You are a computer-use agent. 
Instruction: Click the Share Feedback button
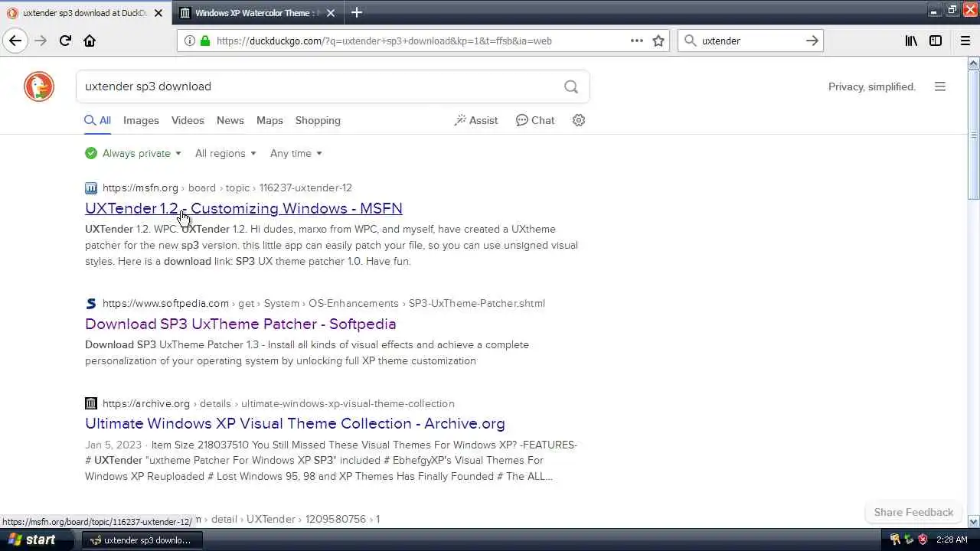tap(913, 512)
